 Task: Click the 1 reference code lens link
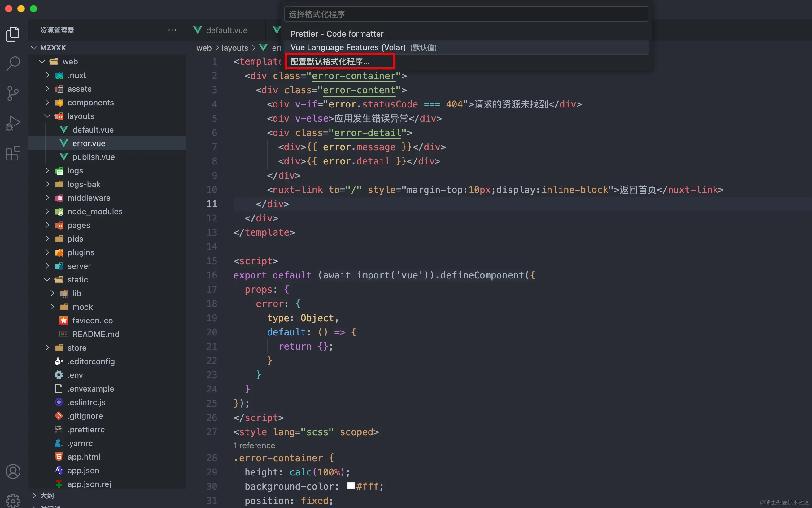click(x=254, y=445)
